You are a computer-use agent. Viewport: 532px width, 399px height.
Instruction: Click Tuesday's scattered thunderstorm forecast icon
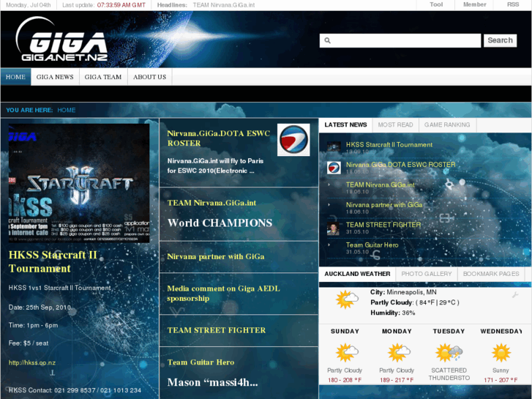tap(449, 352)
